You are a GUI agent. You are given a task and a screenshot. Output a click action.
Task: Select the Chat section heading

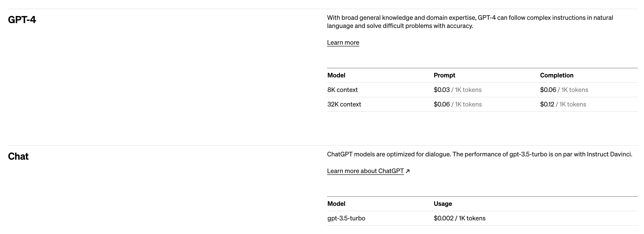[x=18, y=156]
